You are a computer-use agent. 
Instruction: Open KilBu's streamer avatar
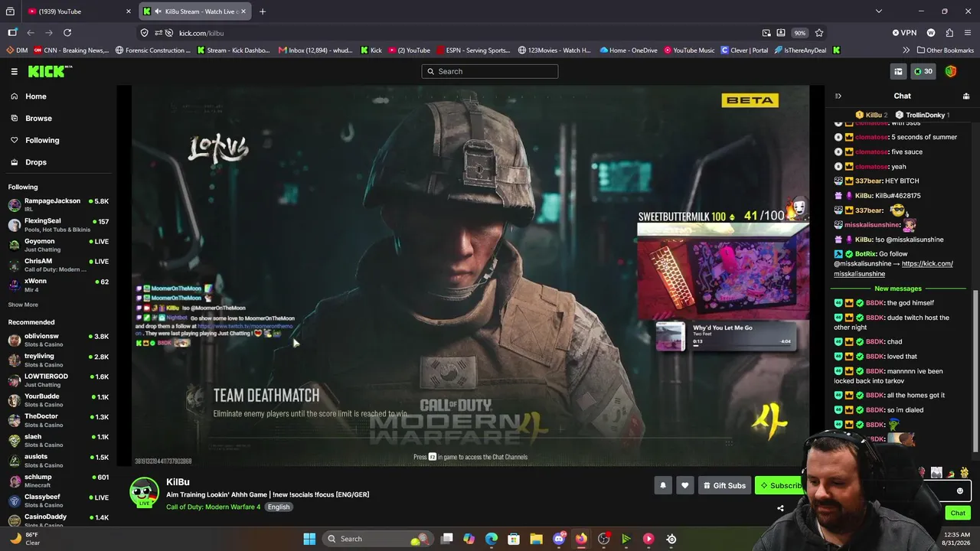pyautogui.click(x=144, y=492)
